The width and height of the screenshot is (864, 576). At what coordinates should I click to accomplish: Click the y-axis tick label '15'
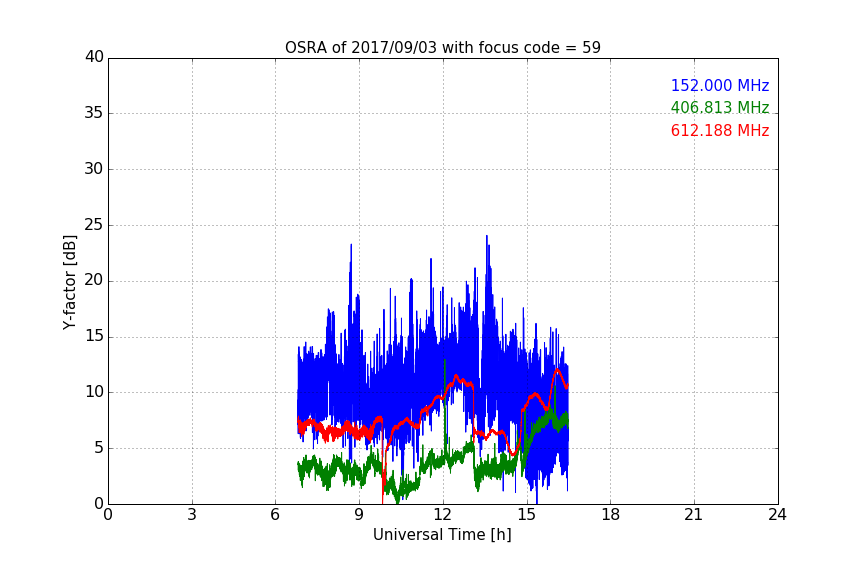coord(94,336)
